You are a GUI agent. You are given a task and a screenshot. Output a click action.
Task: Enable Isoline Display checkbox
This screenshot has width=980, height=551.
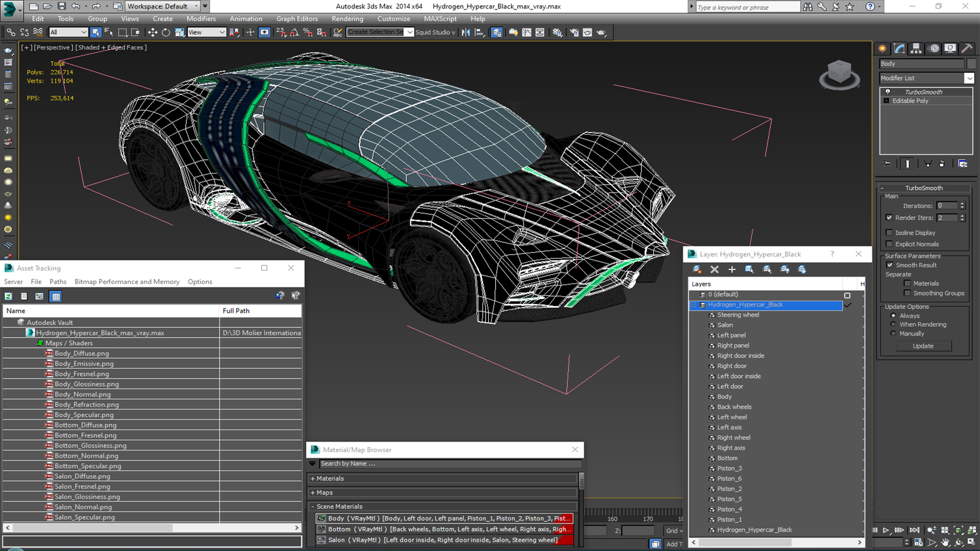(x=889, y=233)
